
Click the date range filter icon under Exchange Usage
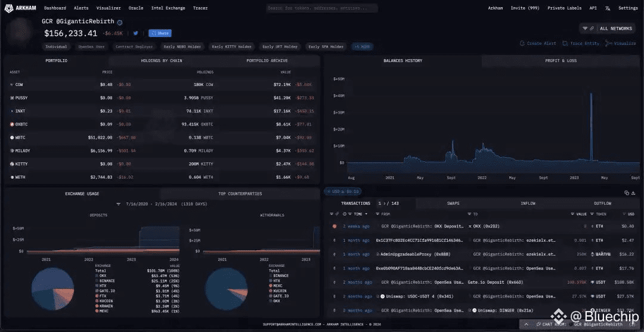[x=119, y=204]
